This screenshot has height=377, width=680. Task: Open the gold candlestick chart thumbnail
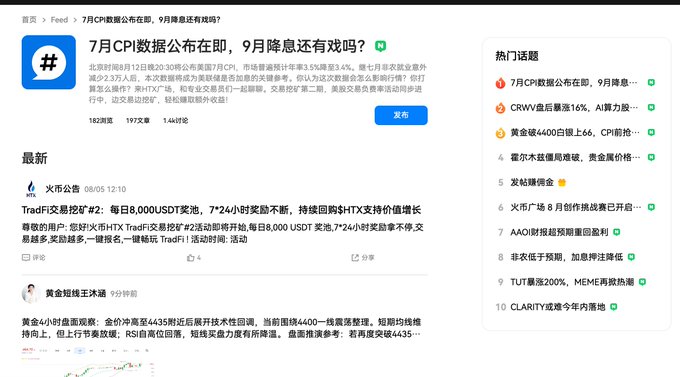(88, 362)
